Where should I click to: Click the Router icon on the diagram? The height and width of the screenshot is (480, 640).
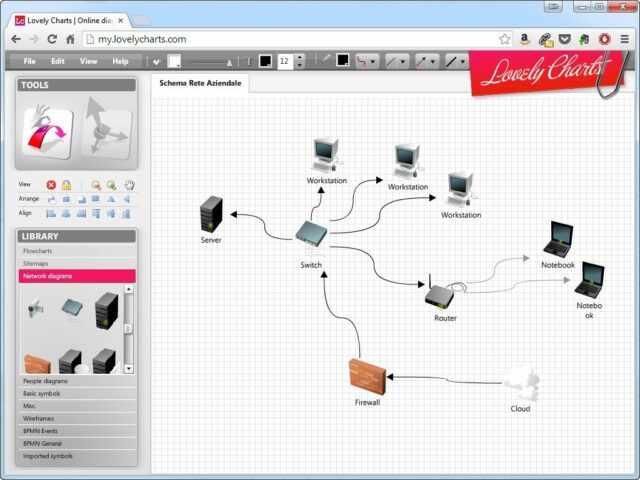443,296
